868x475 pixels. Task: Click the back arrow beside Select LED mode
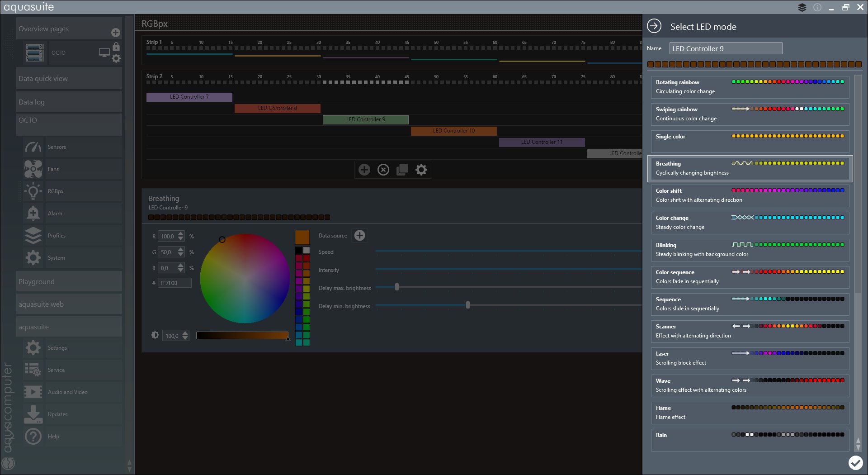point(654,26)
